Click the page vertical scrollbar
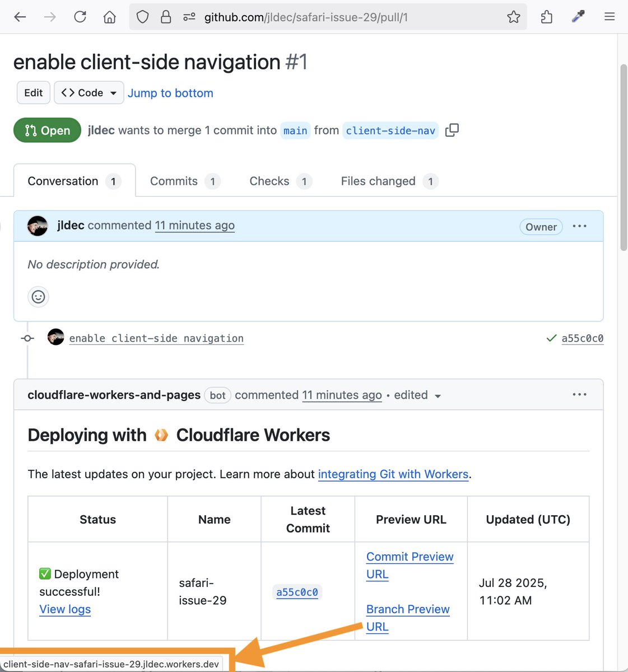 624,157
